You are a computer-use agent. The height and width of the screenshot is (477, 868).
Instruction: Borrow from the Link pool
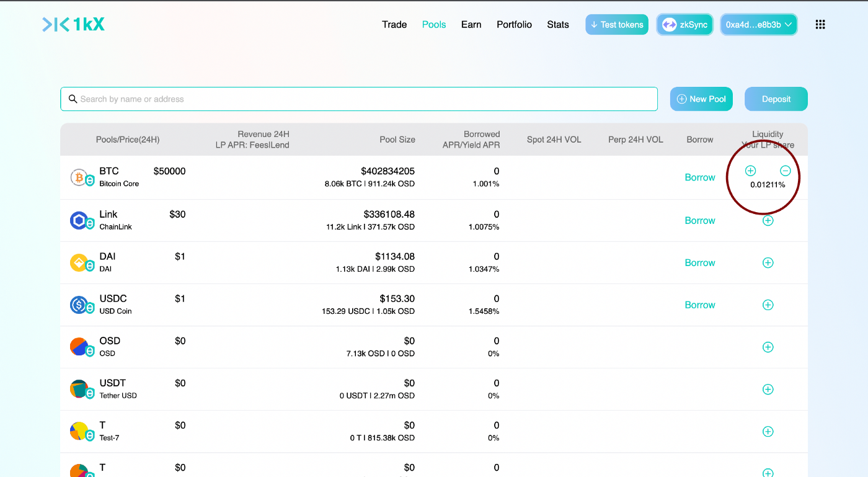tap(700, 220)
